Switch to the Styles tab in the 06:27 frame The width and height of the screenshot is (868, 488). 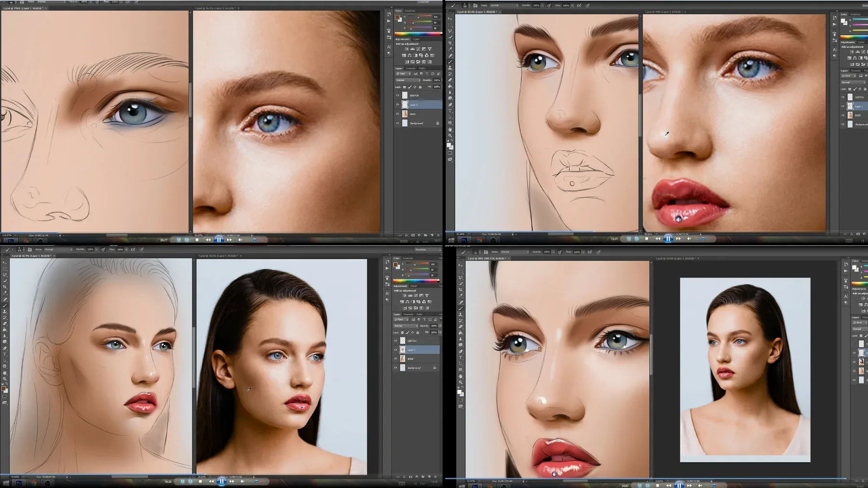(416, 39)
